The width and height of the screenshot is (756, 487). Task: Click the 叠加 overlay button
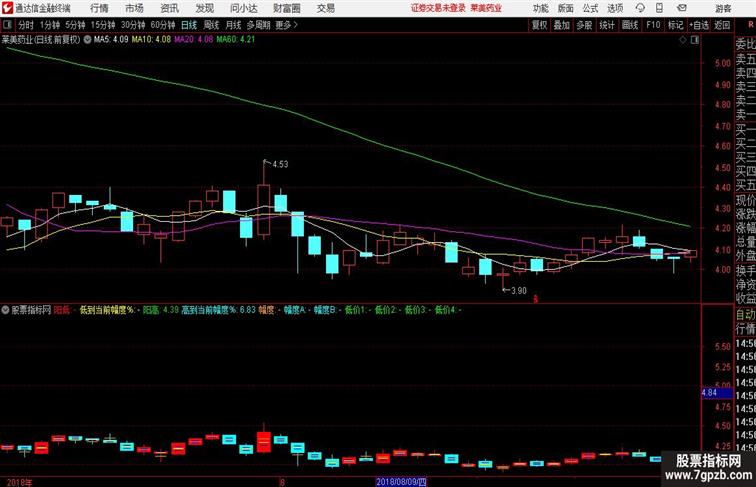click(x=562, y=25)
